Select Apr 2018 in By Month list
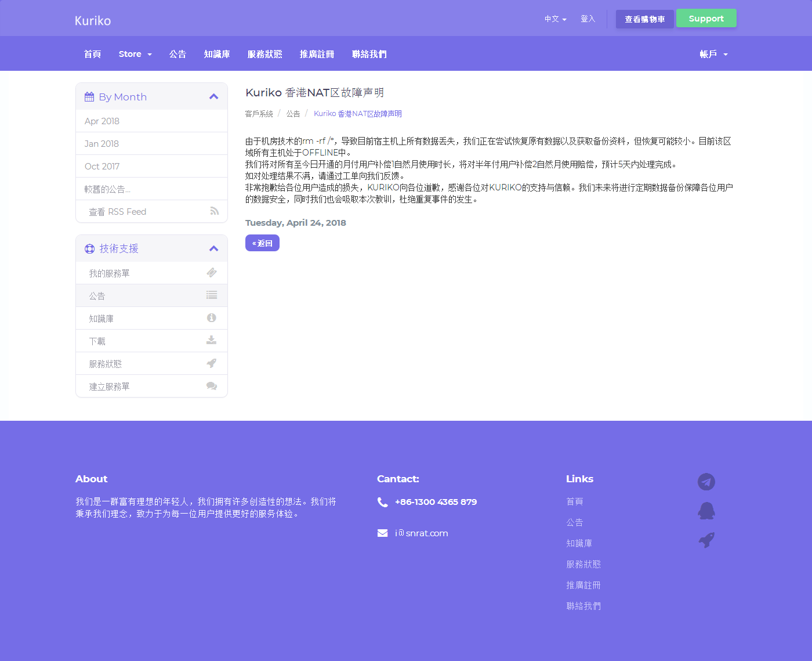812x661 pixels. tap(102, 121)
